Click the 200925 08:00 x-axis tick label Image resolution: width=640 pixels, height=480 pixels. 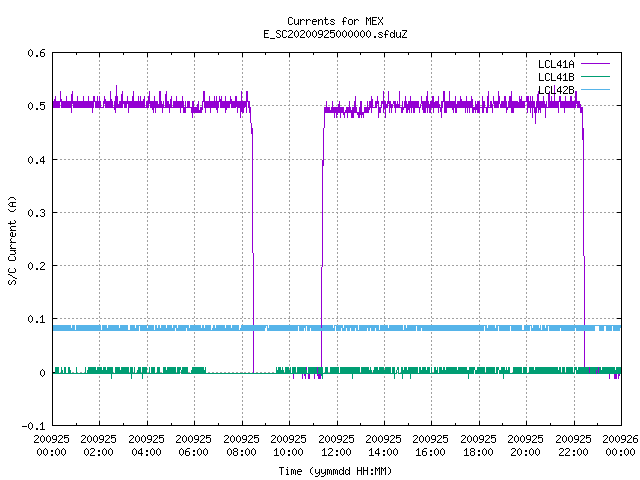[241, 446]
